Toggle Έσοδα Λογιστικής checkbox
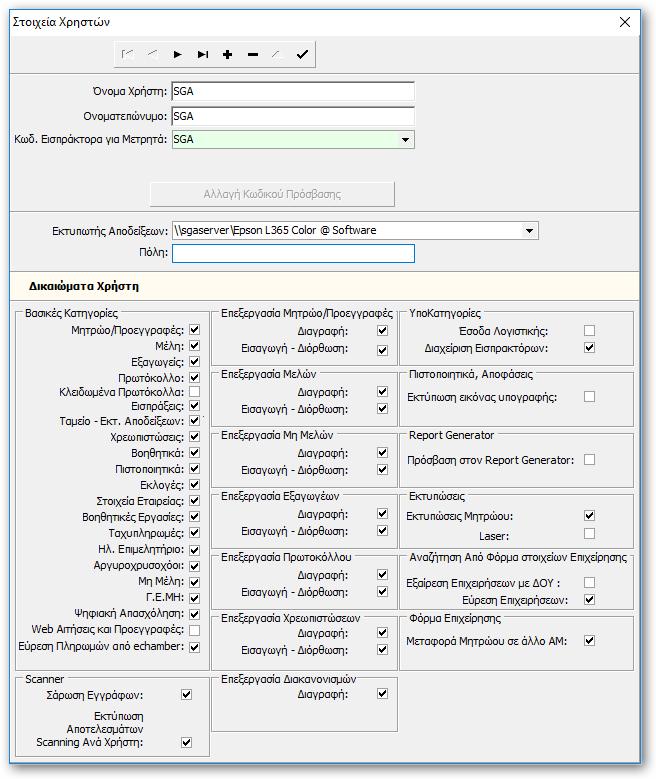 [589, 330]
